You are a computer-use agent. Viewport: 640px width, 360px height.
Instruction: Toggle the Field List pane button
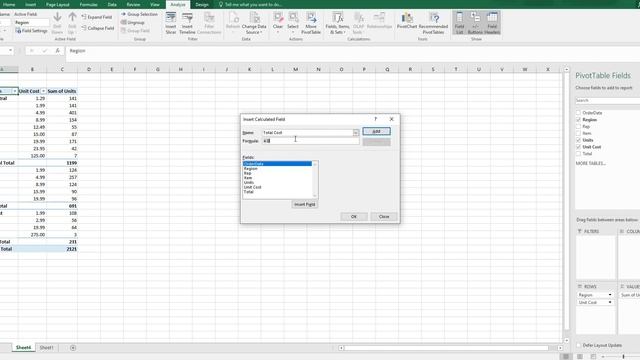pos(460,23)
